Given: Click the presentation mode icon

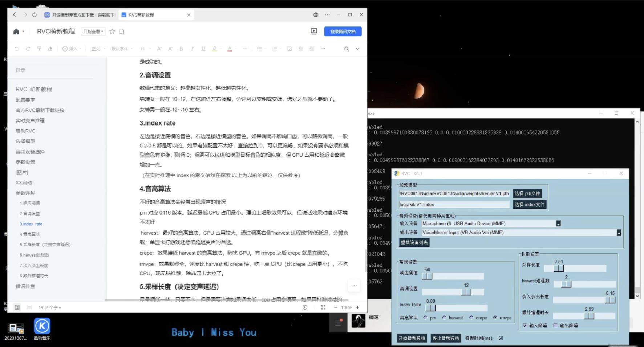Looking at the screenshot, I should 314,32.
